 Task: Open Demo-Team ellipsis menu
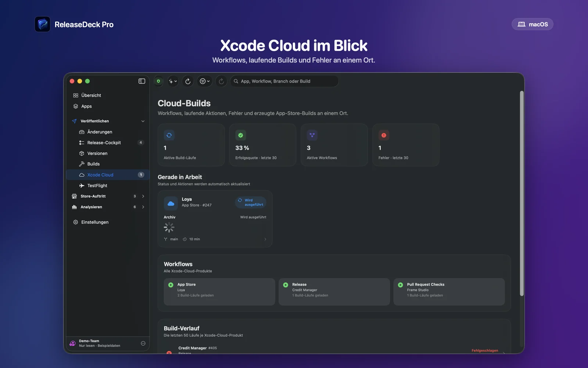143,343
